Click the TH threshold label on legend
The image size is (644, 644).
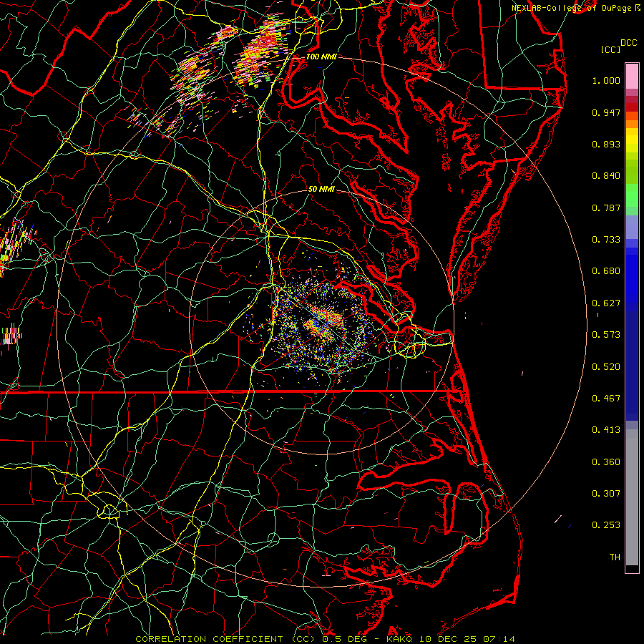(615, 557)
